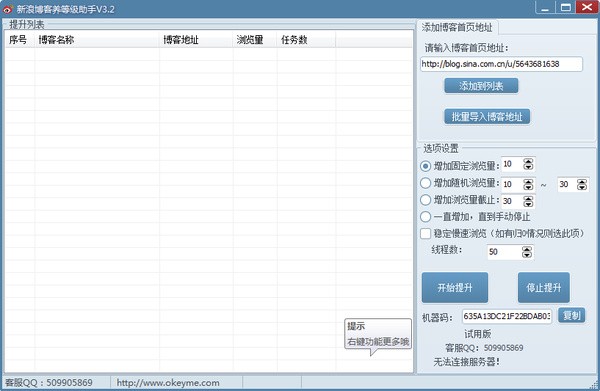Stop boosting with 停止提升 button
The height and width of the screenshot is (391, 600).
pos(543,287)
